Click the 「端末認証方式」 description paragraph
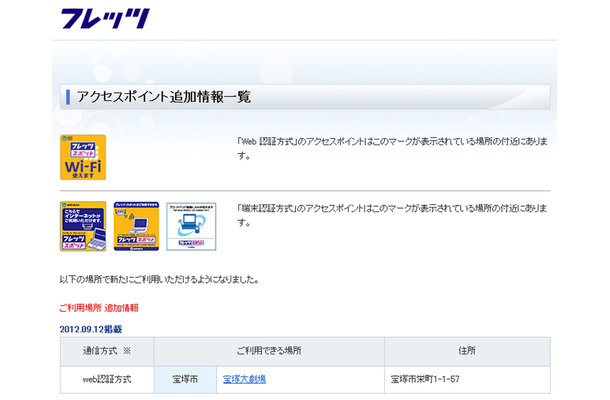This screenshot has width=610, height=400. [393, 215]
